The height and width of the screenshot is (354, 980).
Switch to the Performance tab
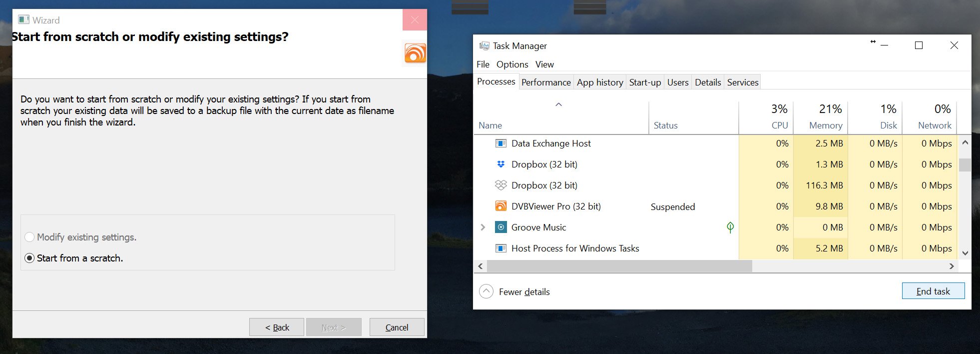pyautogui.click(x=546, y=82)
